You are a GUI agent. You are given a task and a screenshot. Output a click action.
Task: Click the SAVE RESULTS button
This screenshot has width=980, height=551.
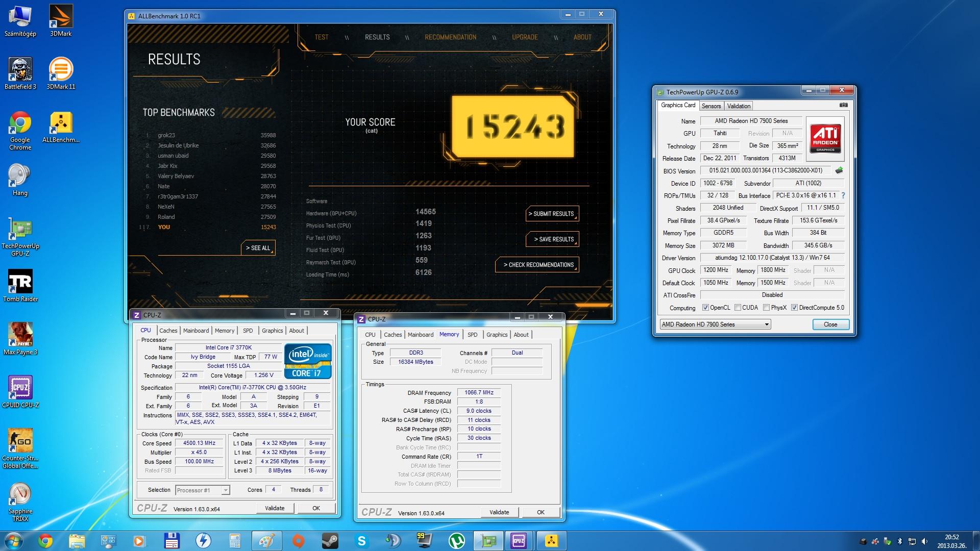pos(553,239)
